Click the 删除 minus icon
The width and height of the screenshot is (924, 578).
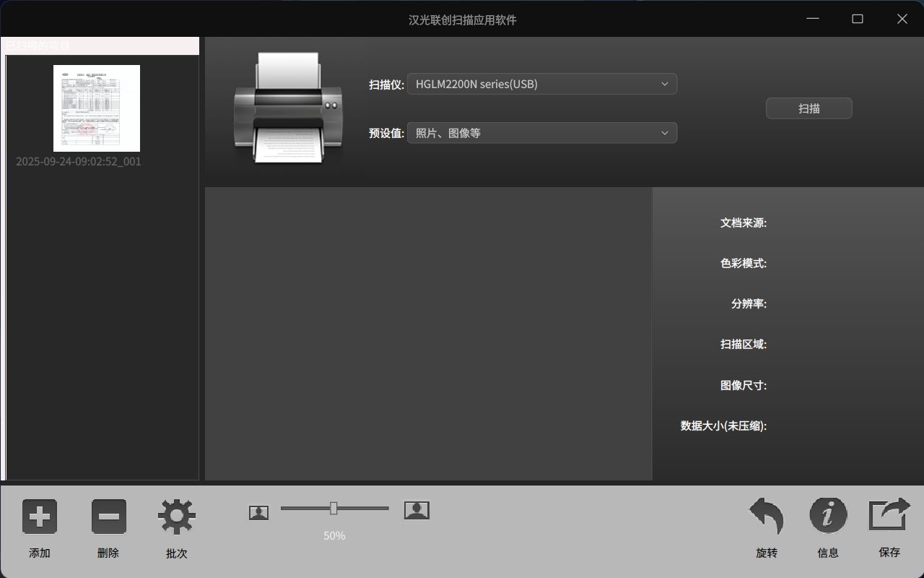[x=108, y=517]
